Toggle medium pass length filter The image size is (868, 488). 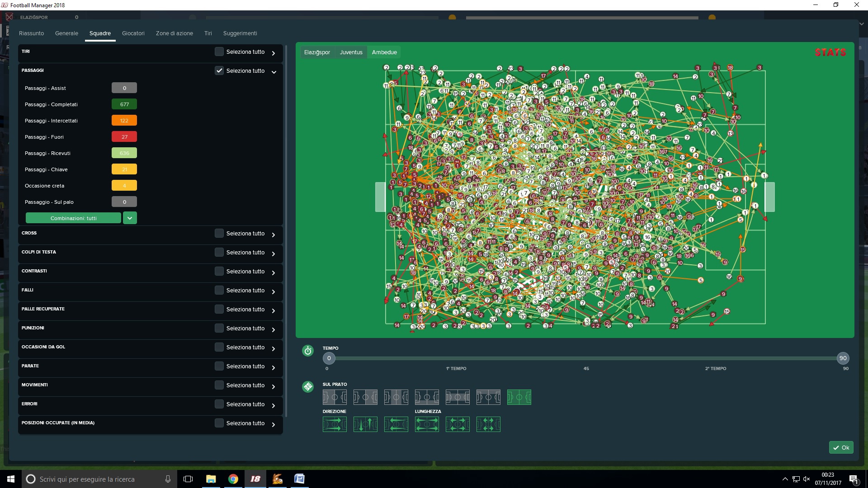tap(458, 424)
